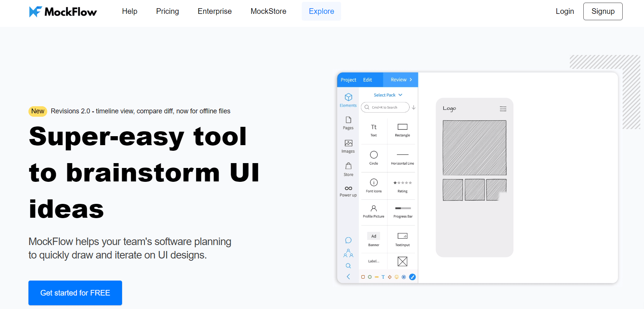Open the Help page
Image resolution: width=644 pixels, height=309 pixels.
[130, 11]
